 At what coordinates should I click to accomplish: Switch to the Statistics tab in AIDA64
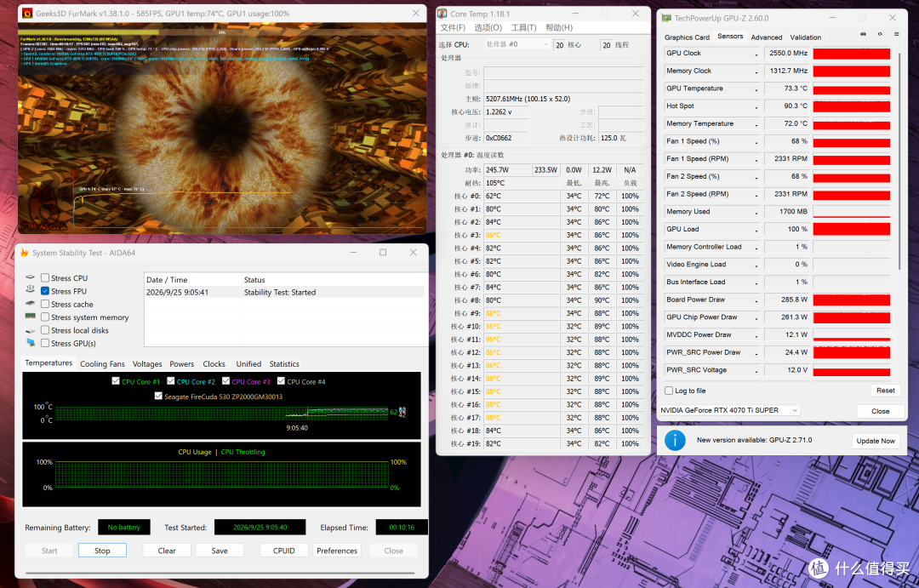284,363
